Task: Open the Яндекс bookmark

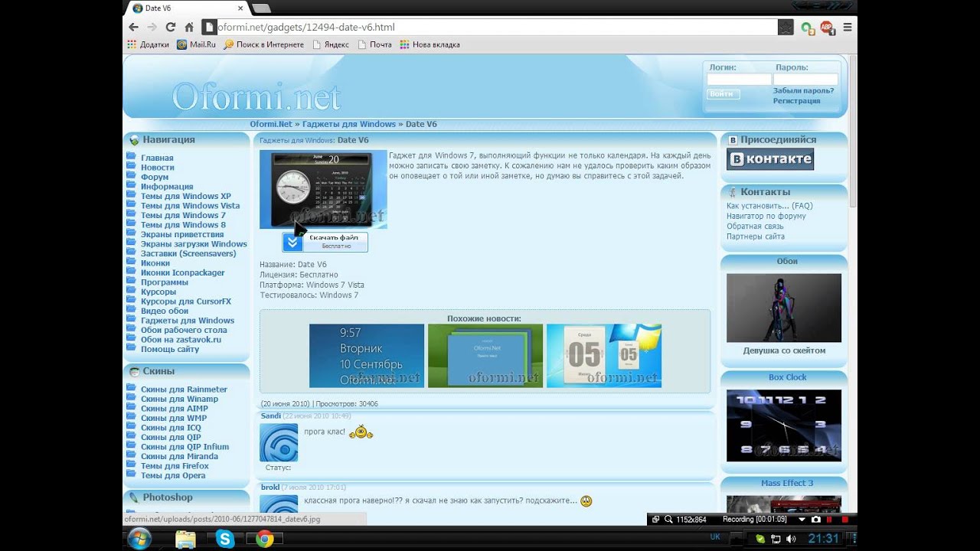Action: coord(331,44)
